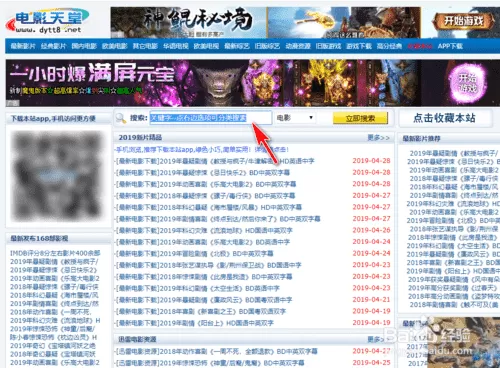Open 经典影片 in the navigation bar
500x368 pixels.
pyautogui.click(x=53, y=46)
